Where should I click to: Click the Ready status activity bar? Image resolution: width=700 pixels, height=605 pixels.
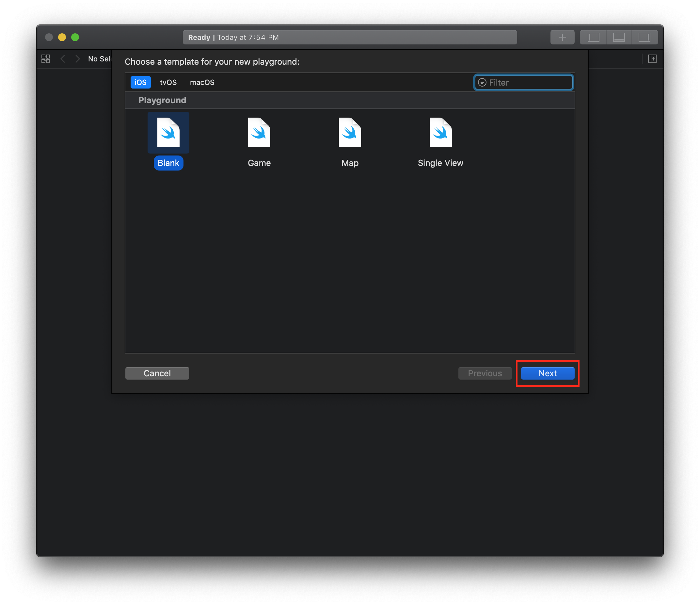(x=350, y=37)
